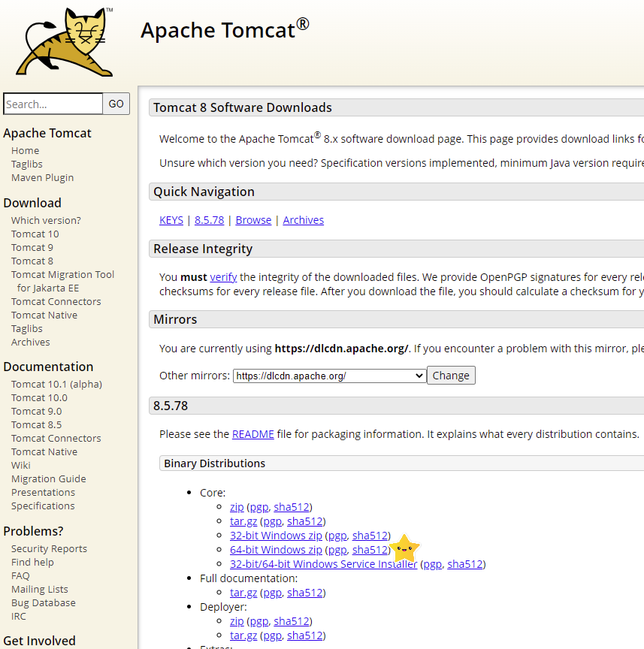The image size is (644, 649).
Task: Download the Core zip distribution
Action: (237, 507)
